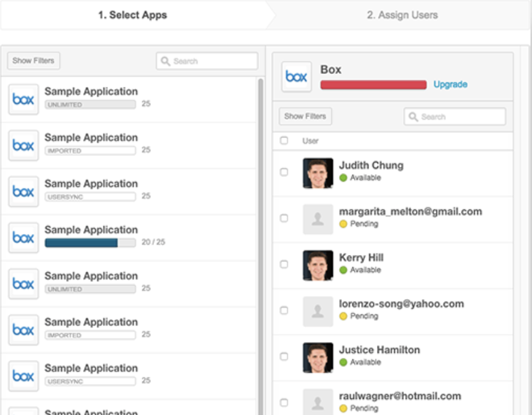532x415 pixels.
Task: Click the blue 20 / 25 usage progress bar
Action: point(90,243)
